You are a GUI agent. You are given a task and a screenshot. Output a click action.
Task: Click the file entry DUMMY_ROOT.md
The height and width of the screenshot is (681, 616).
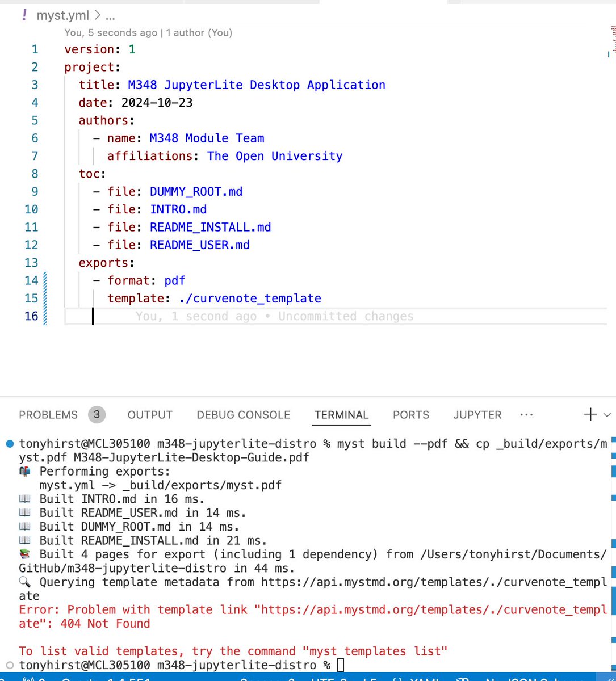(196, 192)
